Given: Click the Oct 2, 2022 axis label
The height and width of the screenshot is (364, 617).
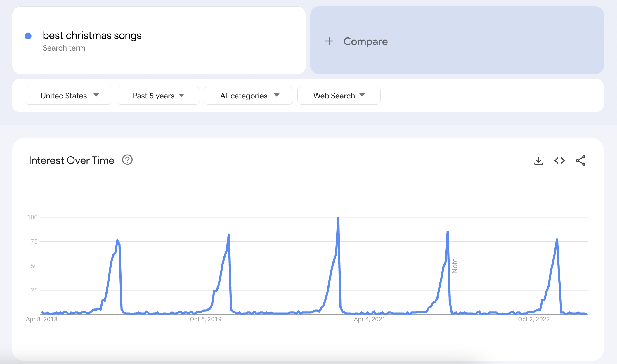Looking at the screenshot, I should (x=533, y=319).
